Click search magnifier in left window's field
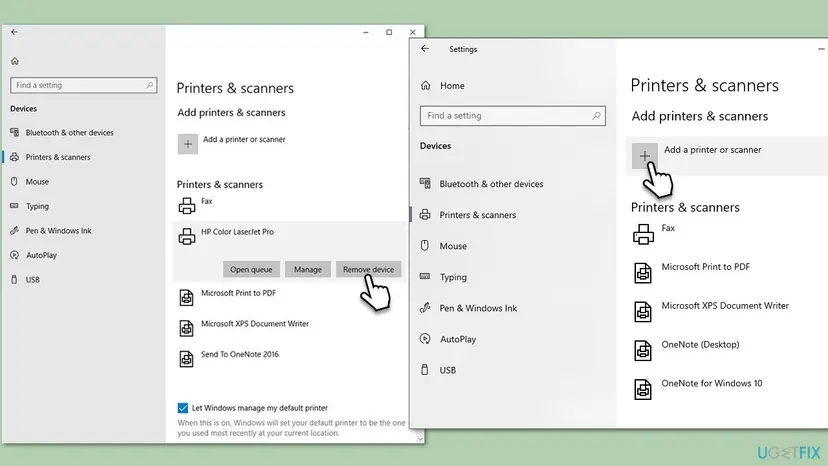 (x=149, y=85)
